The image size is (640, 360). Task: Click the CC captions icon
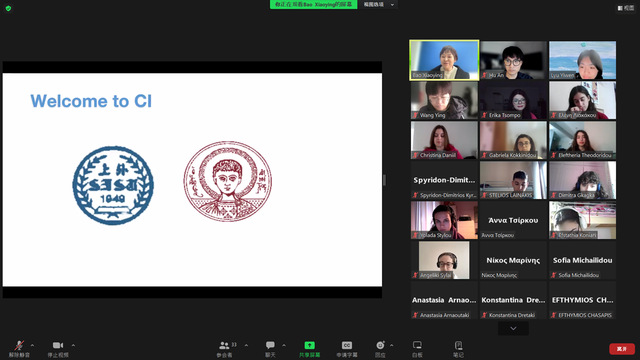tap(347, 345)
